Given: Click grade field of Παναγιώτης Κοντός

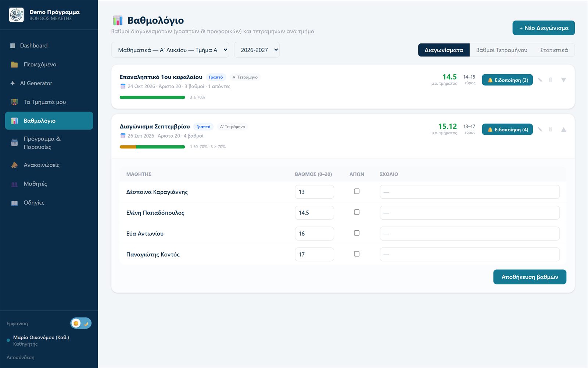Looking at the screenshot, I should 314,254.
